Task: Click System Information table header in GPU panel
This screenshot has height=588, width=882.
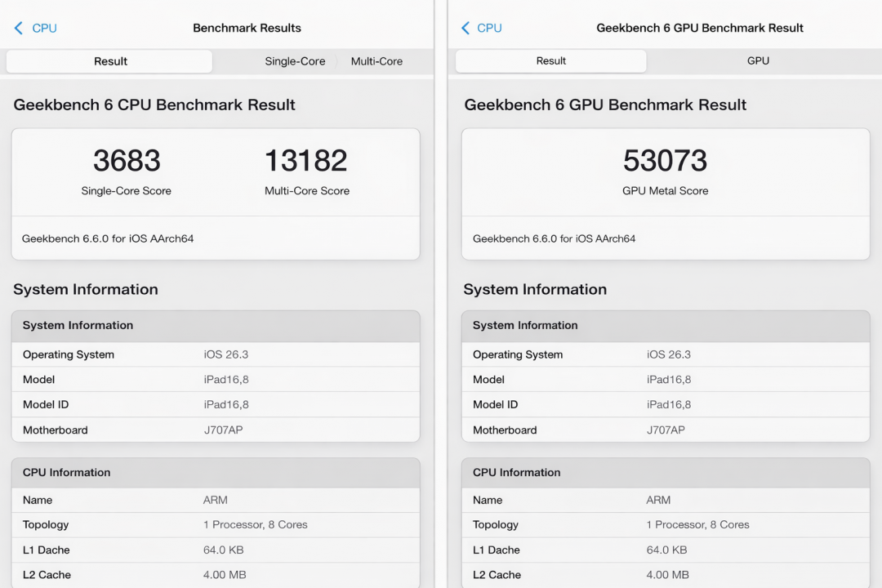Action: click(x=666, y=326)
